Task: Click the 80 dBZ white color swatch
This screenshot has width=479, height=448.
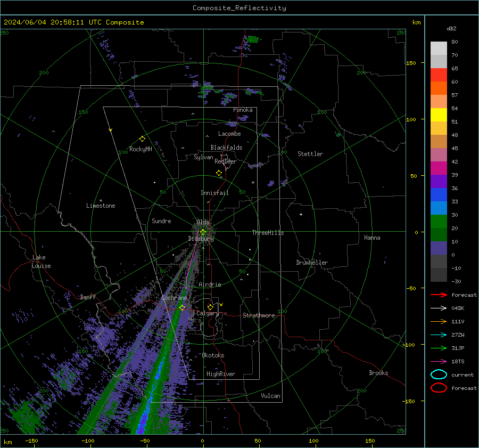Action: click(439, 48)
